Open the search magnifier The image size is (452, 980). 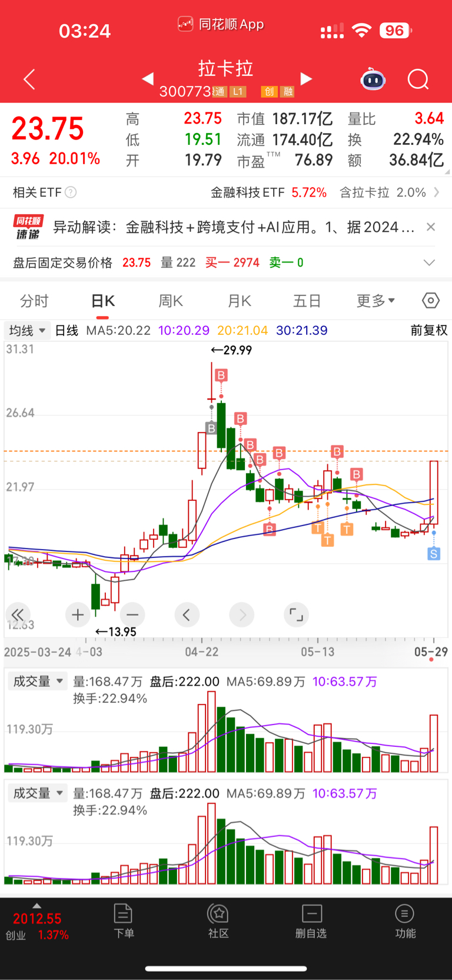tap(418, 79)
